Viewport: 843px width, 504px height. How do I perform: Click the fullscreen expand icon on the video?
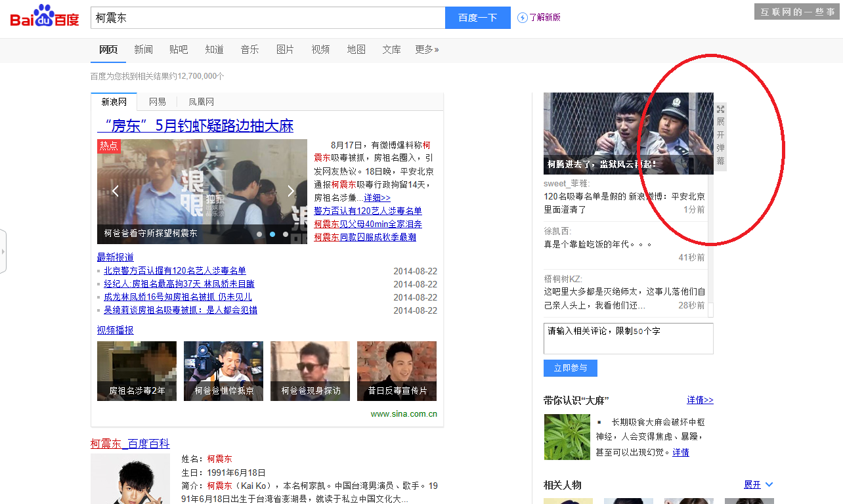[721, 110]
